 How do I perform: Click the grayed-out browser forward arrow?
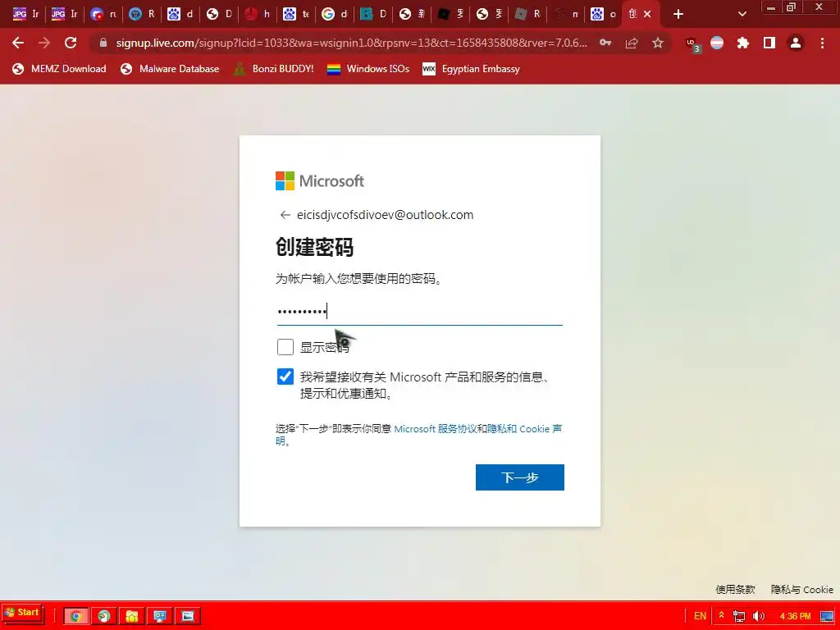44,43
